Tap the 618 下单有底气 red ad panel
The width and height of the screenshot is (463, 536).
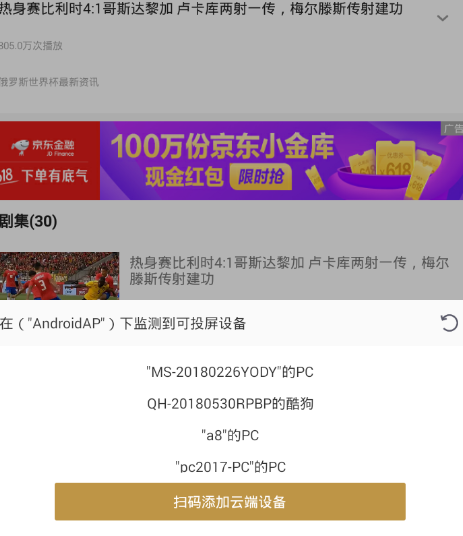coord(50,160)
